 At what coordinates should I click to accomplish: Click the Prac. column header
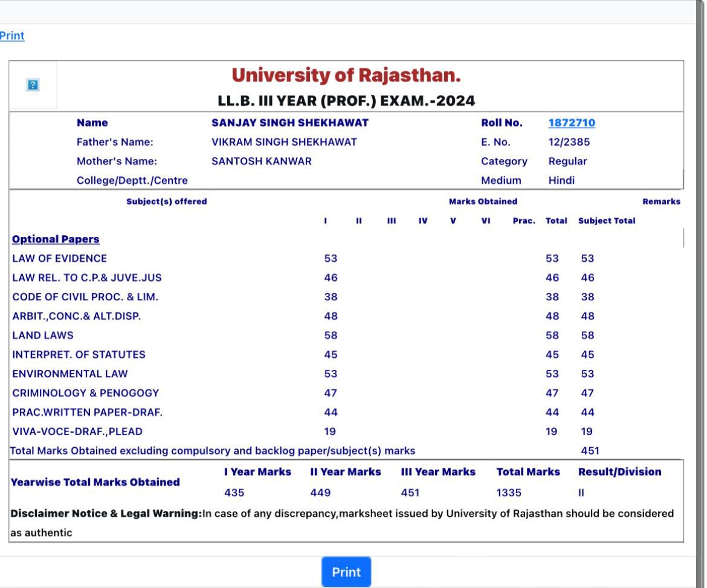[x=524, y=221]
